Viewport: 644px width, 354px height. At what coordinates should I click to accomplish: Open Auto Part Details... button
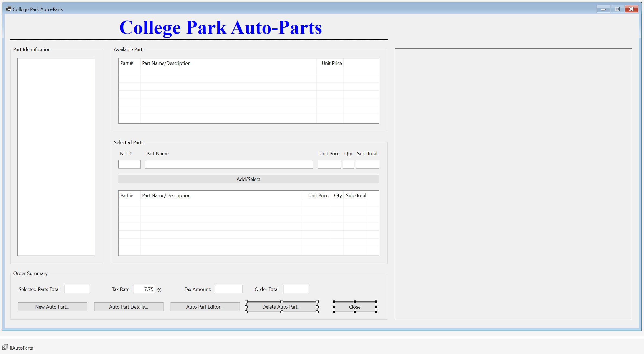129,307
